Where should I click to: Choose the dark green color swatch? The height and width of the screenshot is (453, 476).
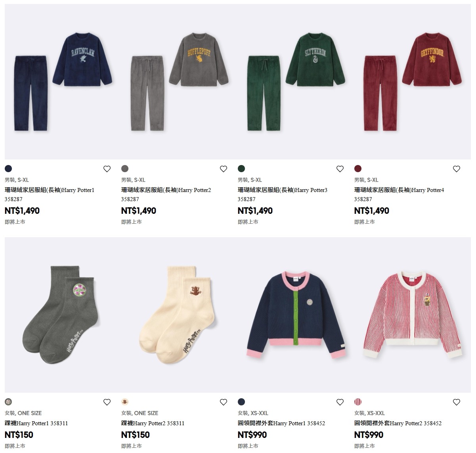point(241,169)
